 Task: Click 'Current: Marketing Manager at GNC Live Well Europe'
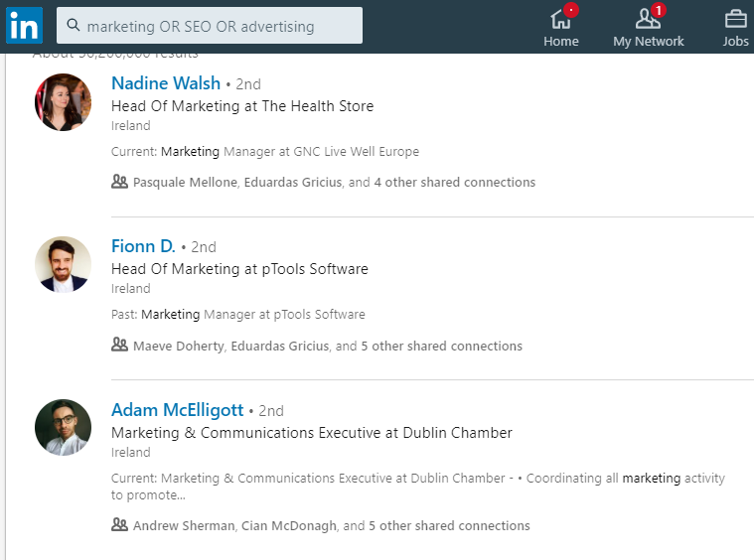point(265,151)
